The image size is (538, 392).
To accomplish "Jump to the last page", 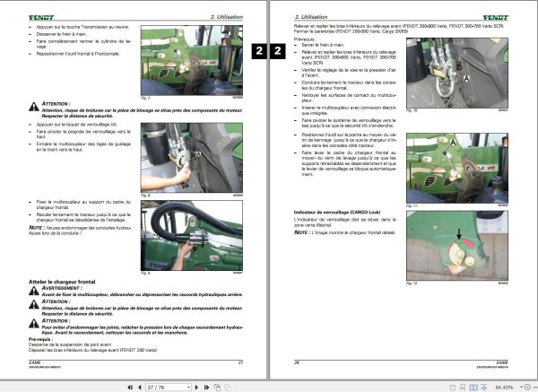I will [x=206, y=388].
